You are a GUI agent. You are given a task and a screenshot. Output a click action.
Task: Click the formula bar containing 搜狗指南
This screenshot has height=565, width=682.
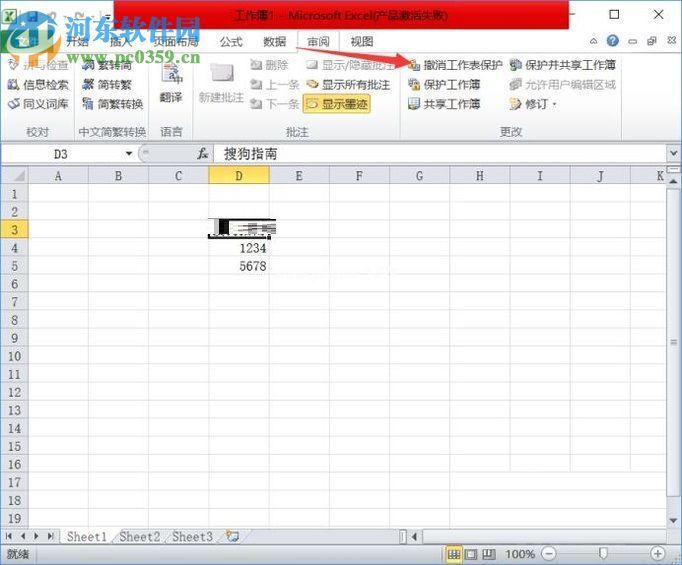pos(439,154)
